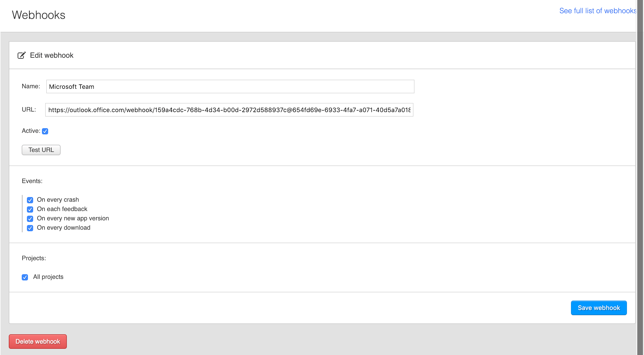
Task: Click the Save webhook button
Action: [599, 308]
